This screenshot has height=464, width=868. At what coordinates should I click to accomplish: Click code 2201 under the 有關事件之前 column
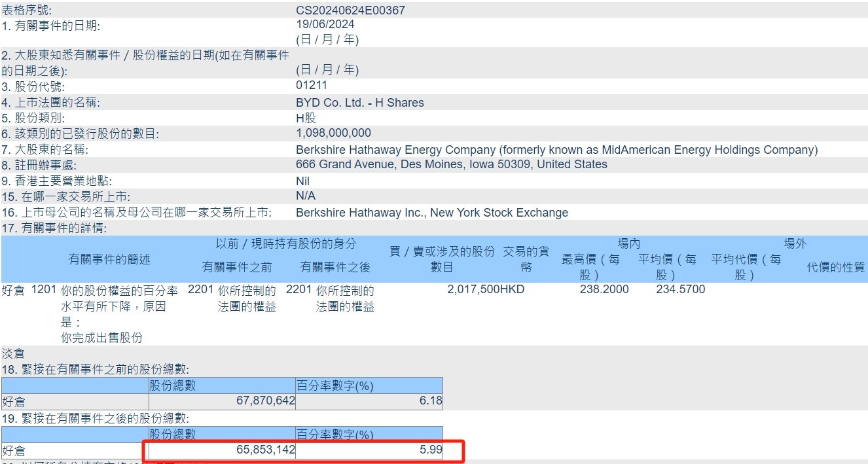(x=200, y=290)
